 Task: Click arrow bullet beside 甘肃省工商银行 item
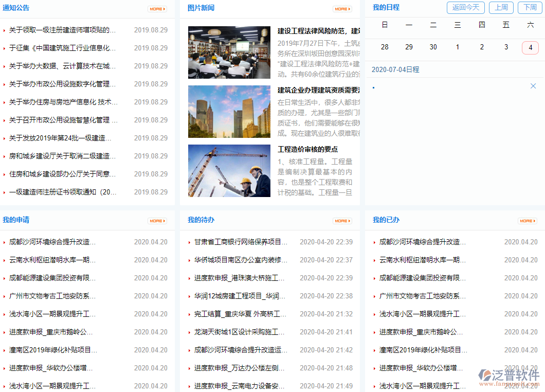[189, 242]
